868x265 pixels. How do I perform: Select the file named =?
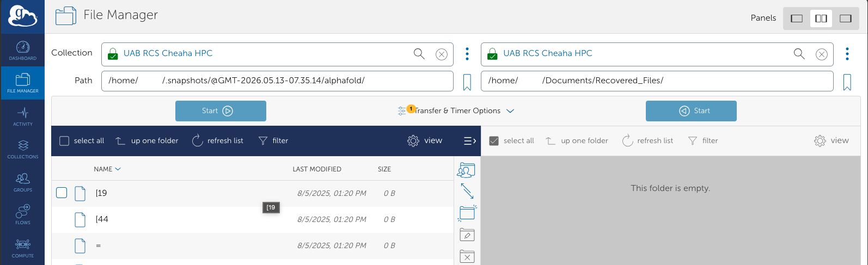[98, 245]
